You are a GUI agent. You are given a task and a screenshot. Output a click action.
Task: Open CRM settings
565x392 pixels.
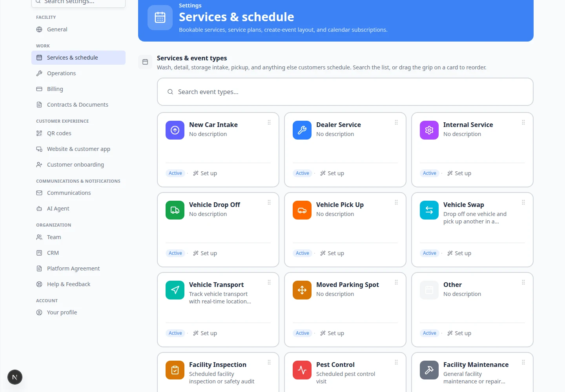pyautogui.click(x=78, y=253)
